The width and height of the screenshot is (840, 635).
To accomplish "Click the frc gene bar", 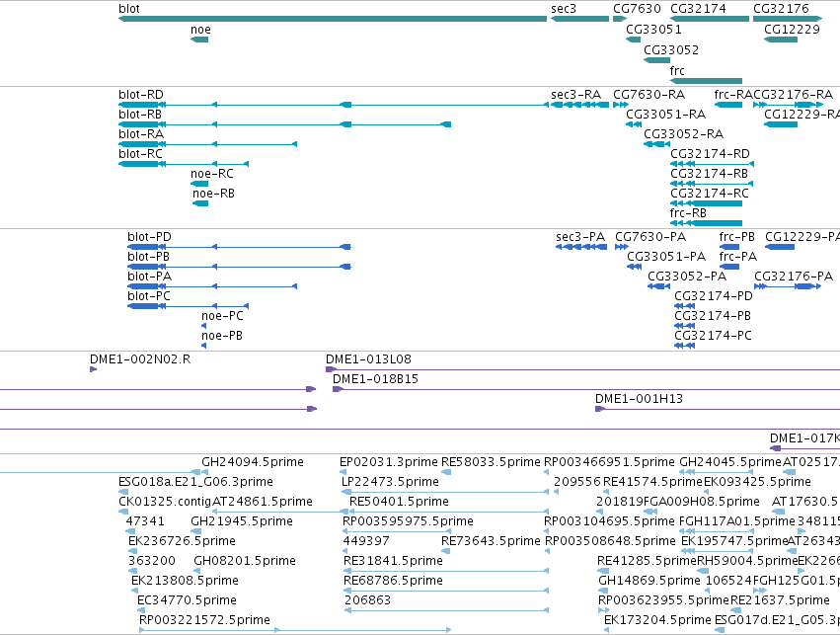I will (706, 81).
